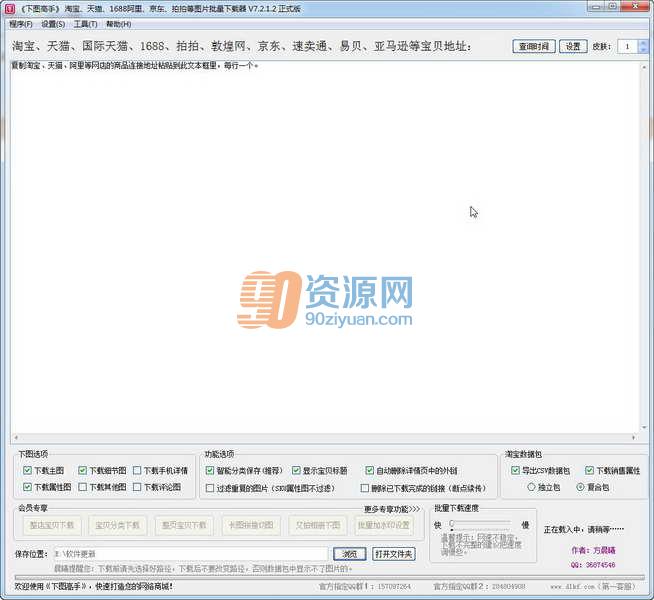This screenshot has height=600, width=654.
Task: Toggle 下载销售属性 checkbox
Action: click(x=589, y=470)
